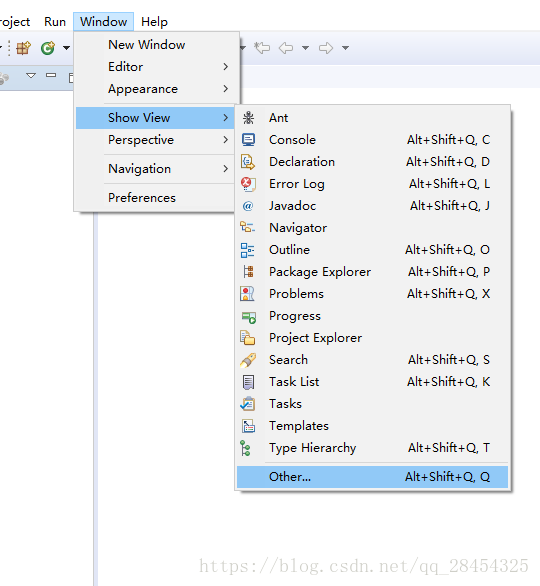Select Problems view entry
This screenshot has height=586, width=540.
373,294
